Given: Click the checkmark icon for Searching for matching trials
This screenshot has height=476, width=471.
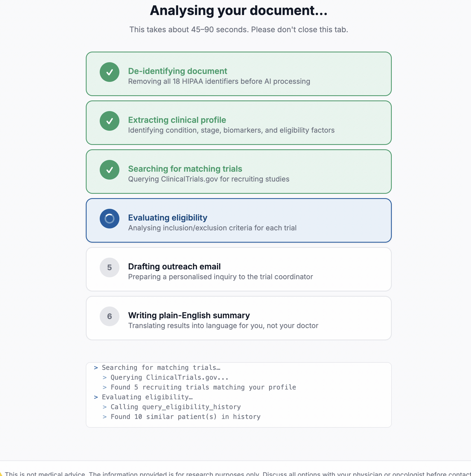Looking at the screenshot, I should pyautogui.click(x=110, y=170).
